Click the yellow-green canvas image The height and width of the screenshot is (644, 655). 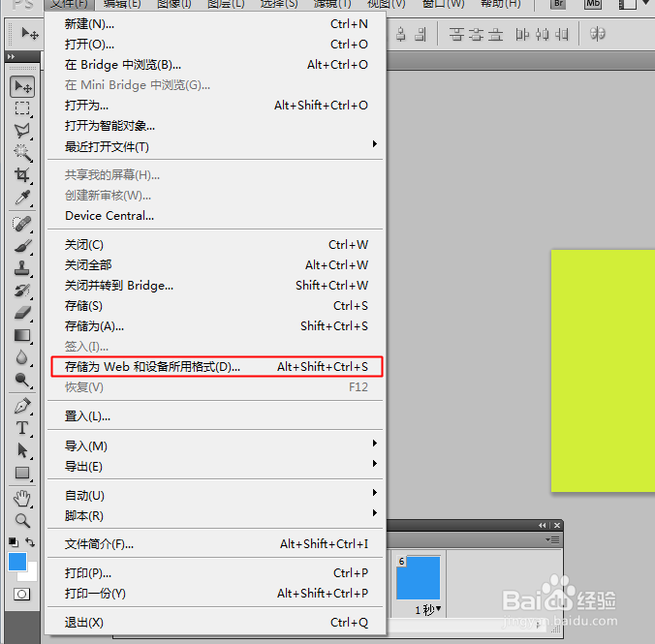(x=604, y=371)
